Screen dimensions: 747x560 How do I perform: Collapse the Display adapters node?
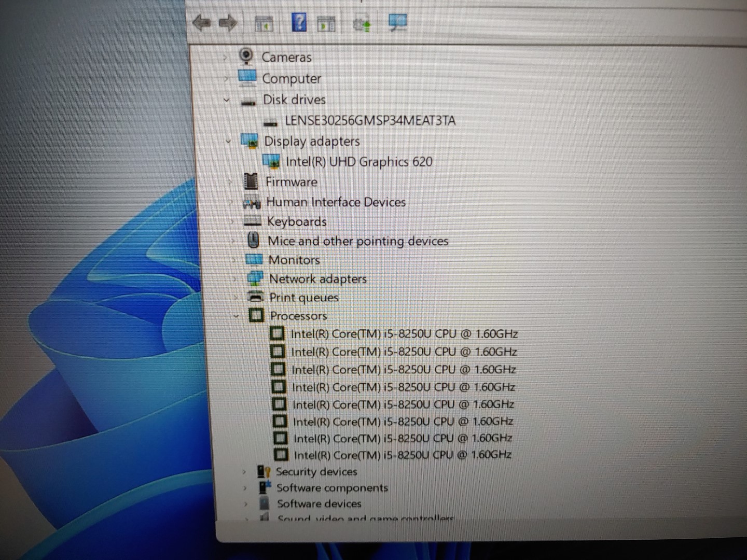coord(228,141)
